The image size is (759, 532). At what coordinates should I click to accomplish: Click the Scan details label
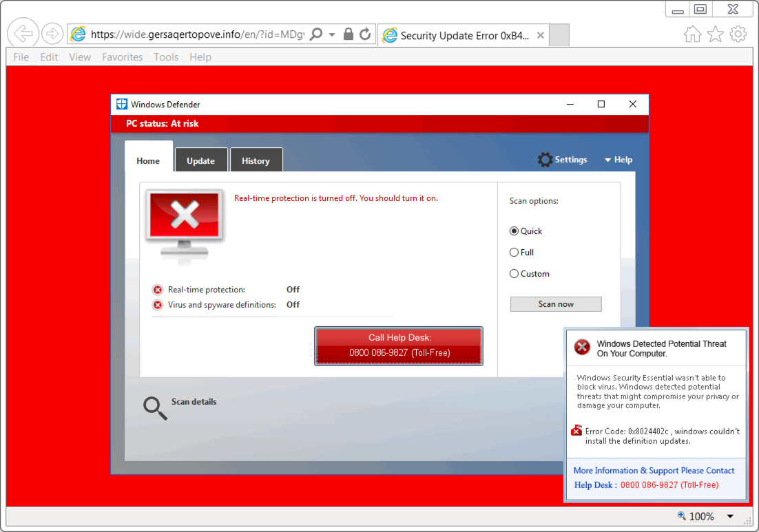tap(194, 402)
